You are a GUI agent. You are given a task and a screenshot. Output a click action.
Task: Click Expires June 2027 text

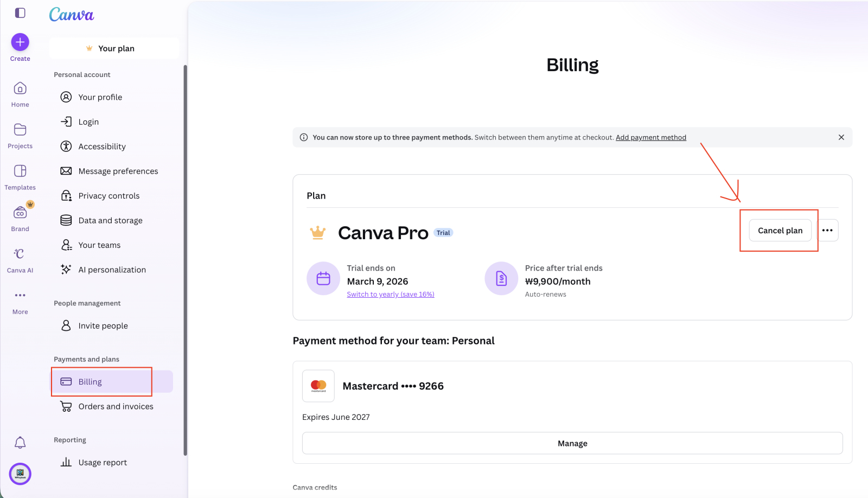pyautogui.click(x=336, y=417)
